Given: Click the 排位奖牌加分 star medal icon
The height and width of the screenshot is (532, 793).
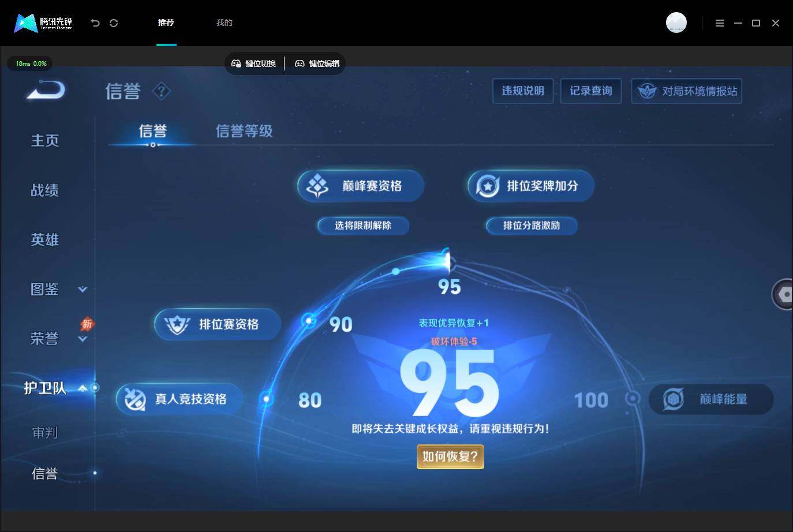Looking at the screenshot, I should 488,186.
